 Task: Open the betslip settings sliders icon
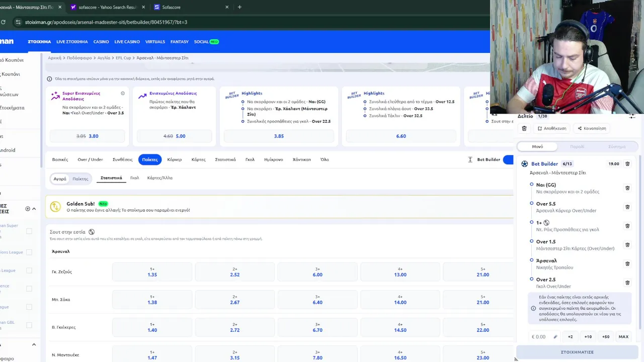(632, 116)
